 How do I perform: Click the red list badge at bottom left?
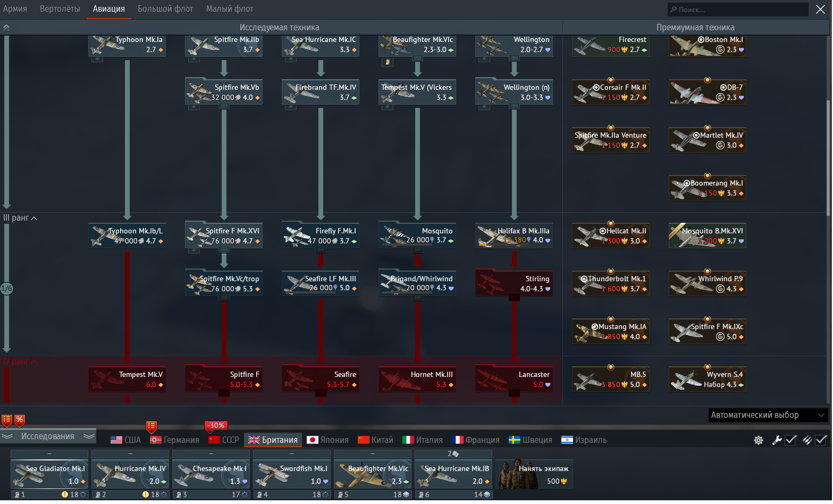pyautogui.click(x=7, y=420)
